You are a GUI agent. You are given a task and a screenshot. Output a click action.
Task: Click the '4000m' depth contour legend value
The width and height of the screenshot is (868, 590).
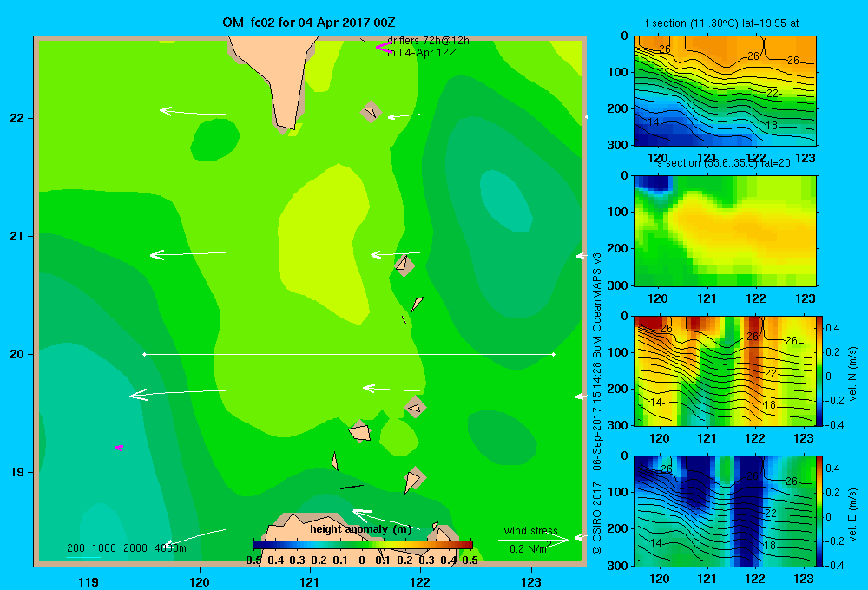tap(170, 548)
